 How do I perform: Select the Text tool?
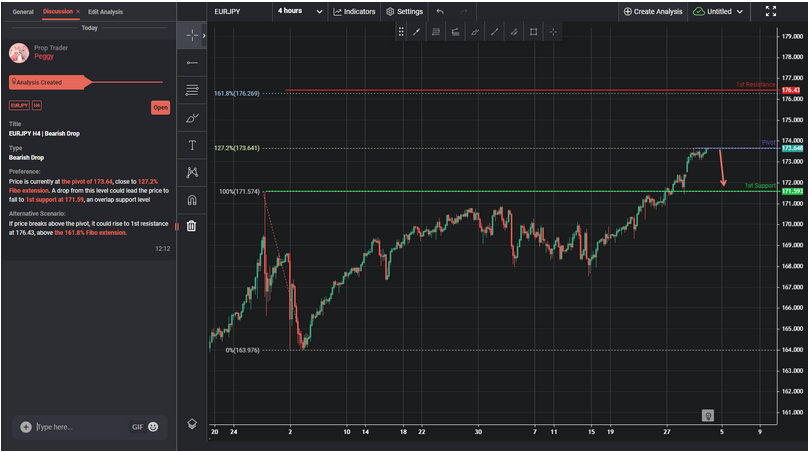click(192, 145)
